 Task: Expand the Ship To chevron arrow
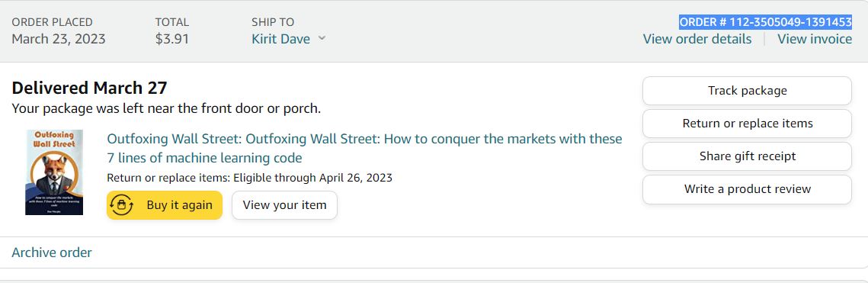(322, 39)
